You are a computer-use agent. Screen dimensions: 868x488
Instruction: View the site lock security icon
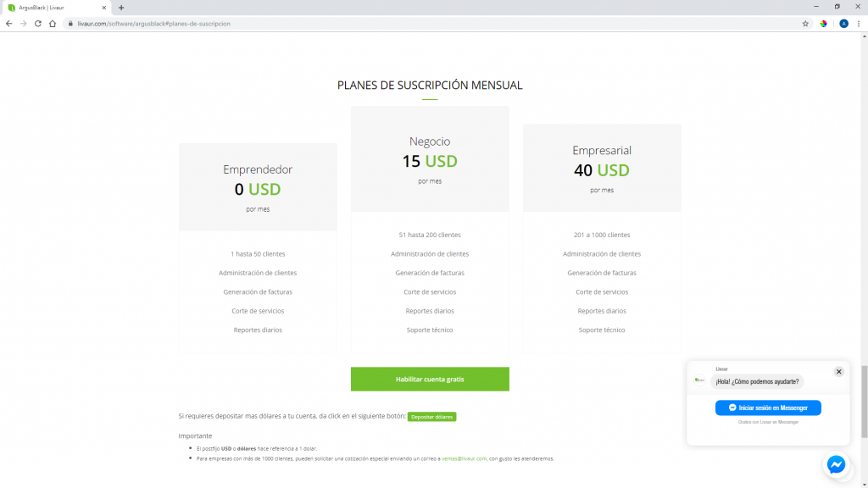click(70, 24)
